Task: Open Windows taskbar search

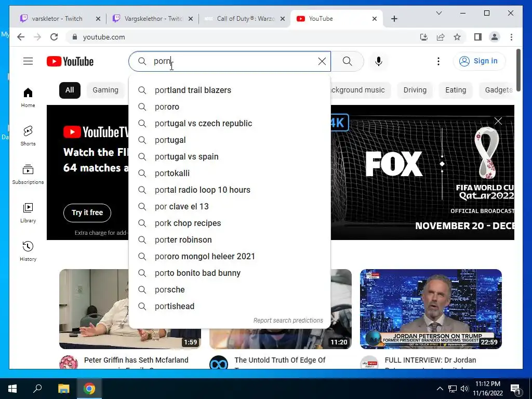Action: pyautogui.click(x=37, y=389)
